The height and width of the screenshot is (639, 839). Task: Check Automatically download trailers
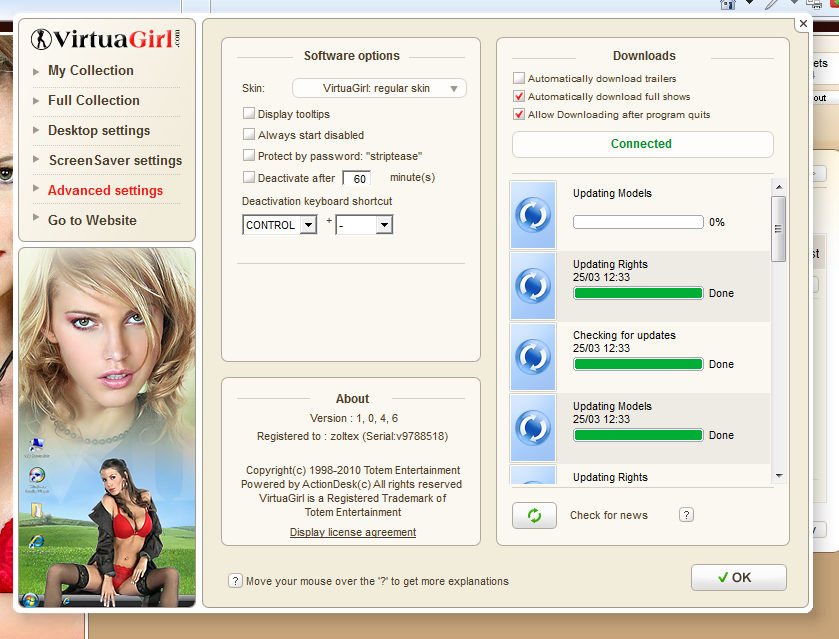click(x=518, y=78)
